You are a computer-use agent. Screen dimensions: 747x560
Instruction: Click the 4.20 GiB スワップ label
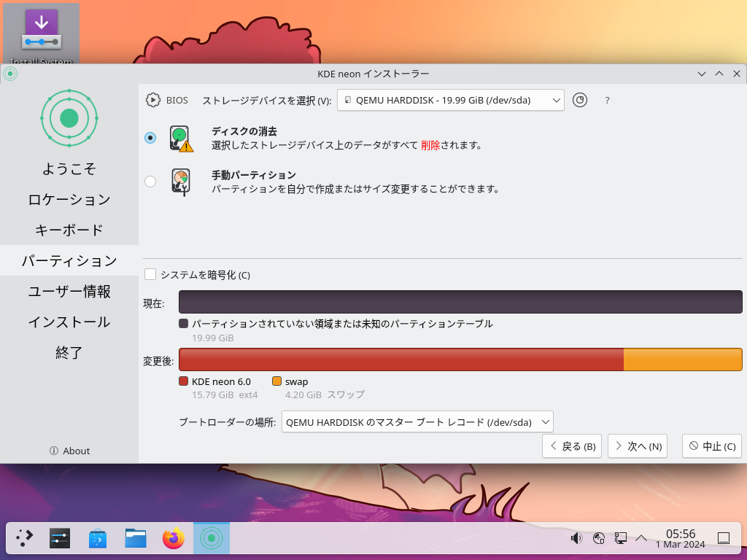coord(325,394)
